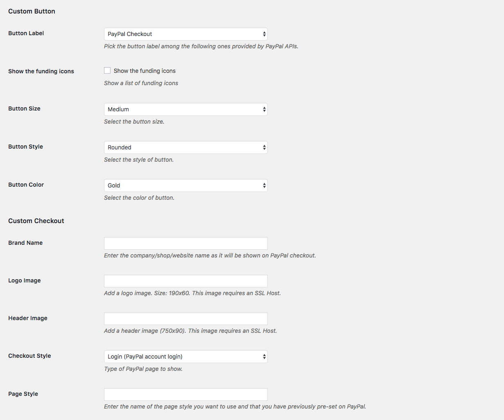The image size is (504, 420).
Task: Click the 'Page Style' field label
Action: tap(23, 394)
